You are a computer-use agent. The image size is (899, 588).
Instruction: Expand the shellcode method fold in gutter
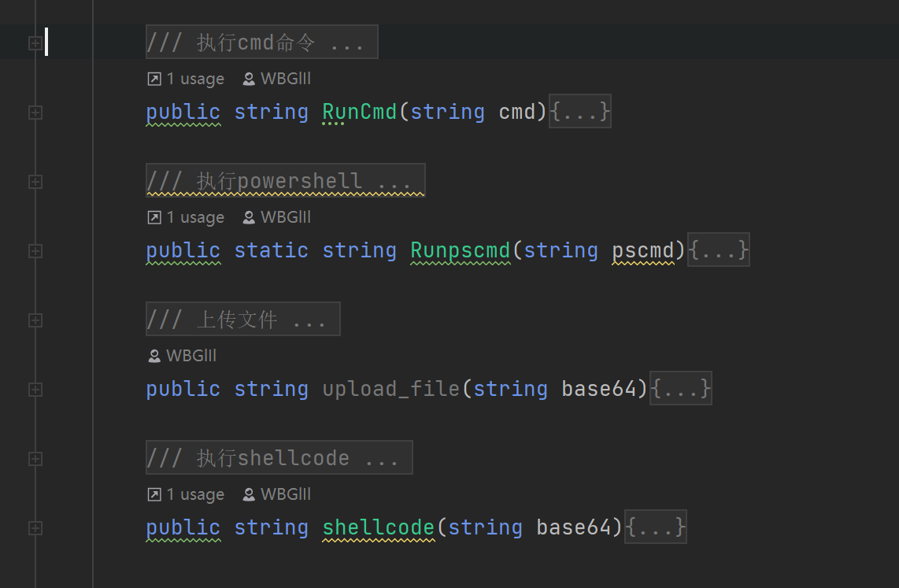[35, 528]
